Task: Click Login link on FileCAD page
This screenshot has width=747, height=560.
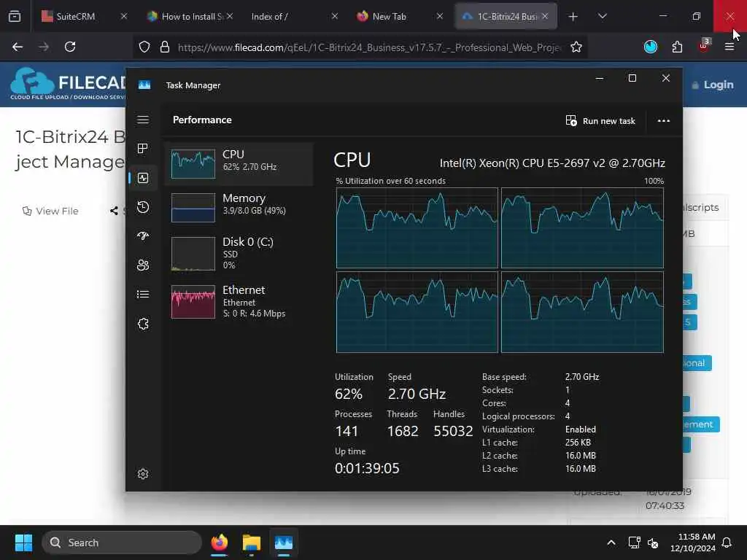Action: [713, 85]
